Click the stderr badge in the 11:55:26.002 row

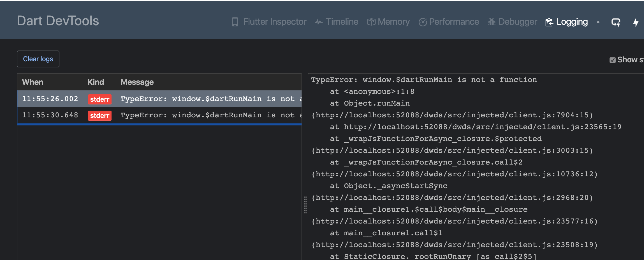100,99
